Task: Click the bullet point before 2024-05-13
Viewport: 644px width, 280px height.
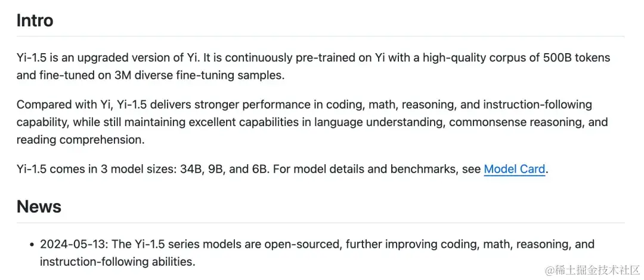Action: coord(31,244)
